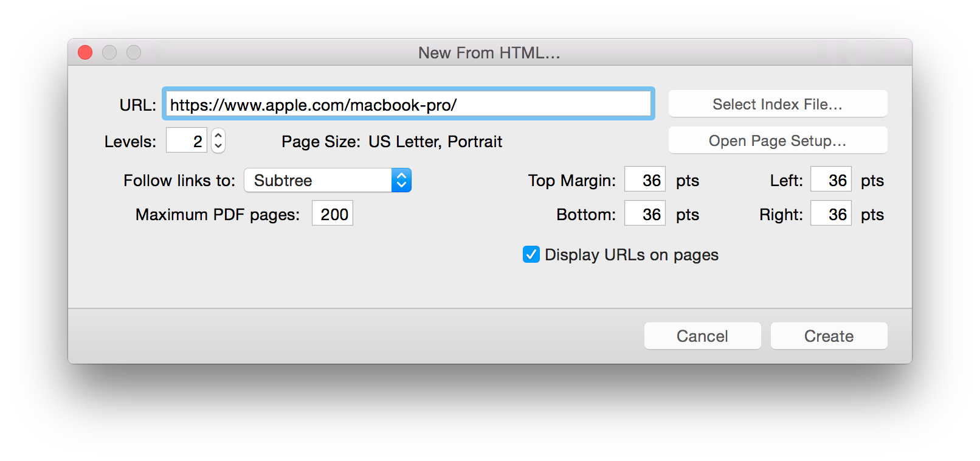Disable the Display URLs on pages checkbox

531,254
